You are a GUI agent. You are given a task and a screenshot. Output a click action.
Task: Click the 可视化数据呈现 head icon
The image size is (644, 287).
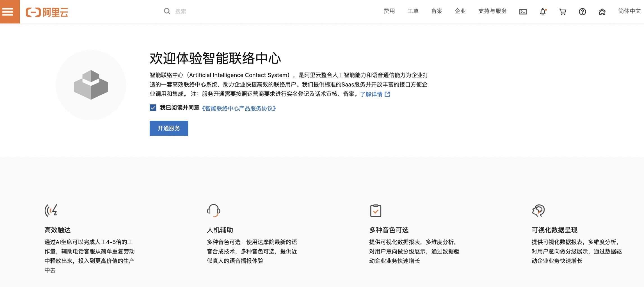(x=538, y=211)
